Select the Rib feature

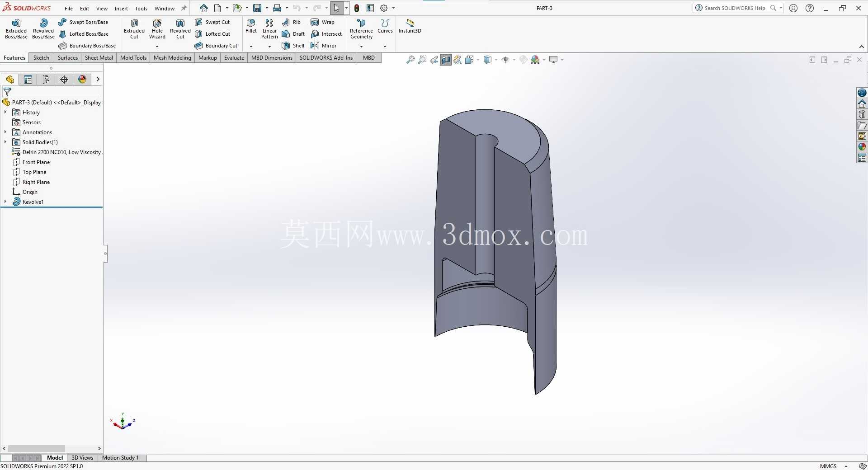[291, 22]
